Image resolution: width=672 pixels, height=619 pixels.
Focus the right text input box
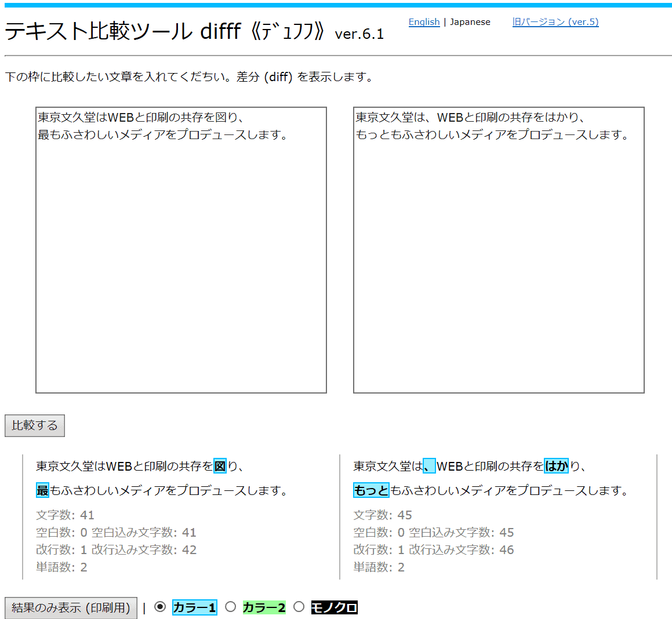[499, 250]
